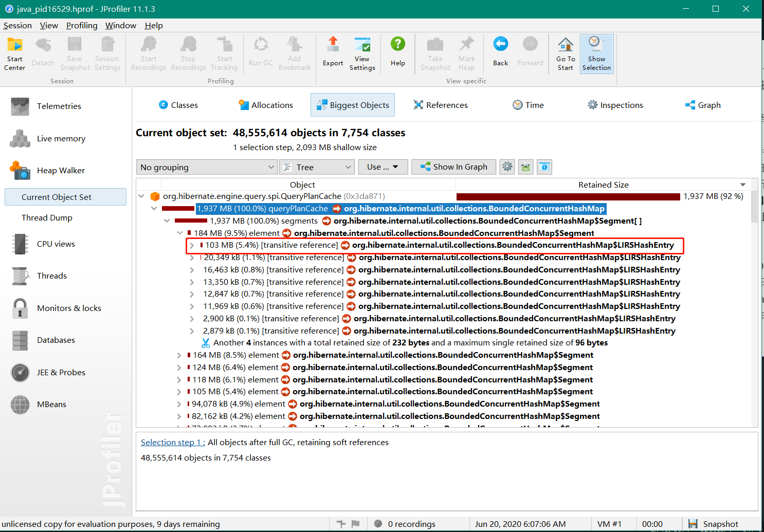The width and height of the screenshot is (764, 532).
Task: Open the Profiling menu
Action: click(82, 26)
